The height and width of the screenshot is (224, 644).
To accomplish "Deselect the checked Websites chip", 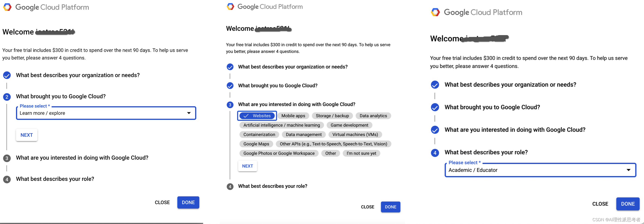I will click(257, 116).
